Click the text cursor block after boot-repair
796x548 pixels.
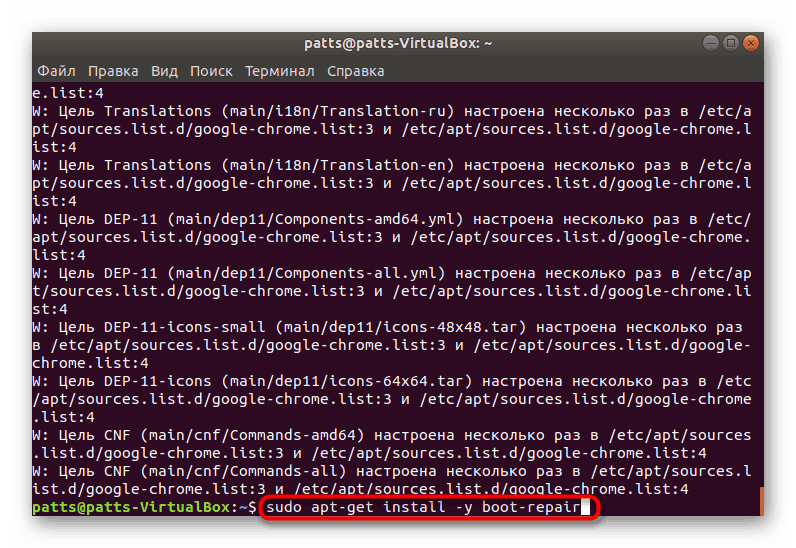[x=585, y=507]
